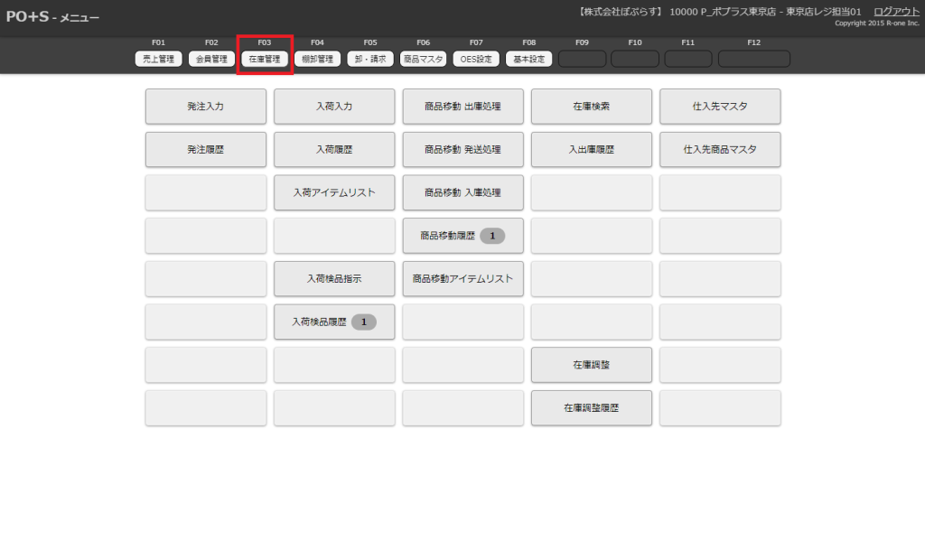Image resolution: width=925 pixels, height=560 pixels.
Task: Switch to the 会員管理 menu tab
Action: (211, 59)
